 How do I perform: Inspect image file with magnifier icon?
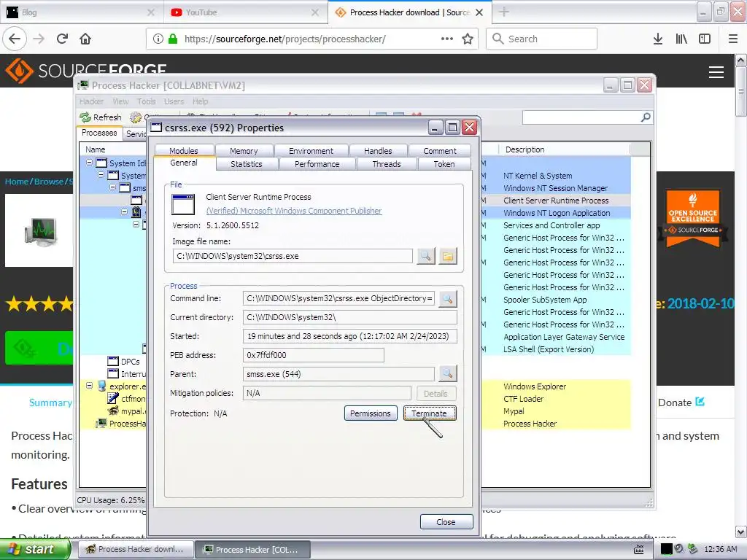click(x=425, y=256)
